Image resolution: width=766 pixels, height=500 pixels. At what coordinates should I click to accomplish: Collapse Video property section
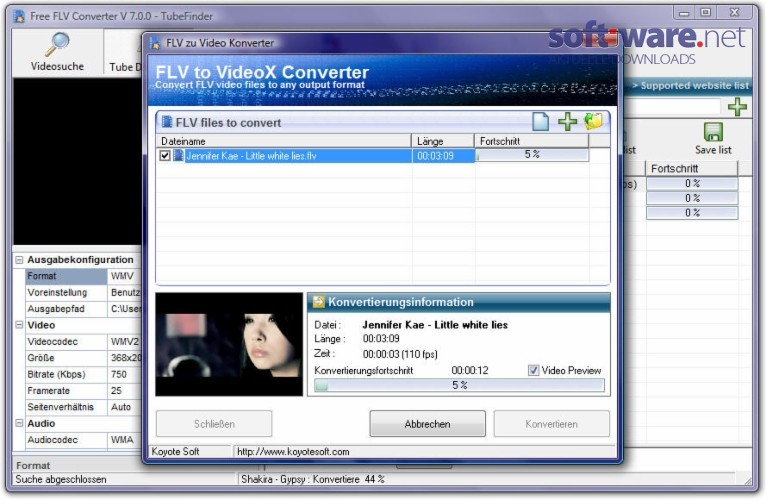click(19, 325)
